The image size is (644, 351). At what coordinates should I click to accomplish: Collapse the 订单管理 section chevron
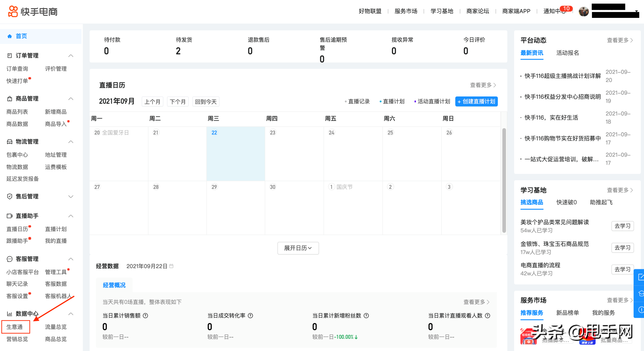71,56
